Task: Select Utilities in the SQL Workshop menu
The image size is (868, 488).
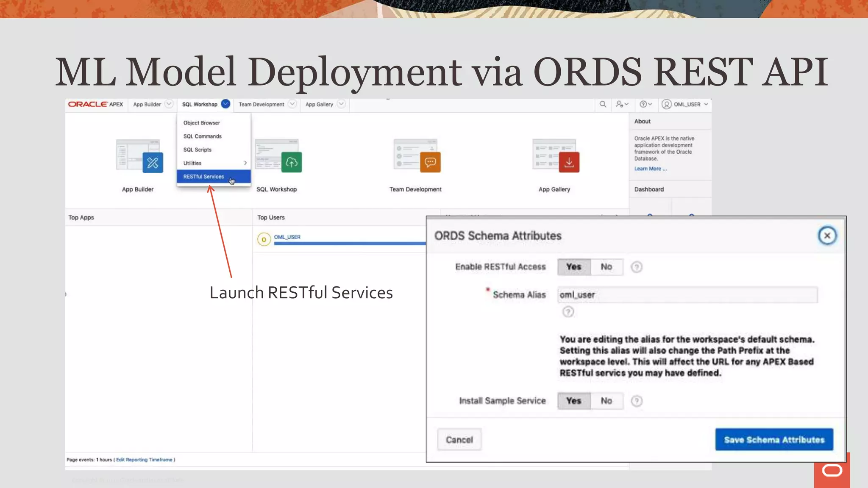Action: point(214,163)
